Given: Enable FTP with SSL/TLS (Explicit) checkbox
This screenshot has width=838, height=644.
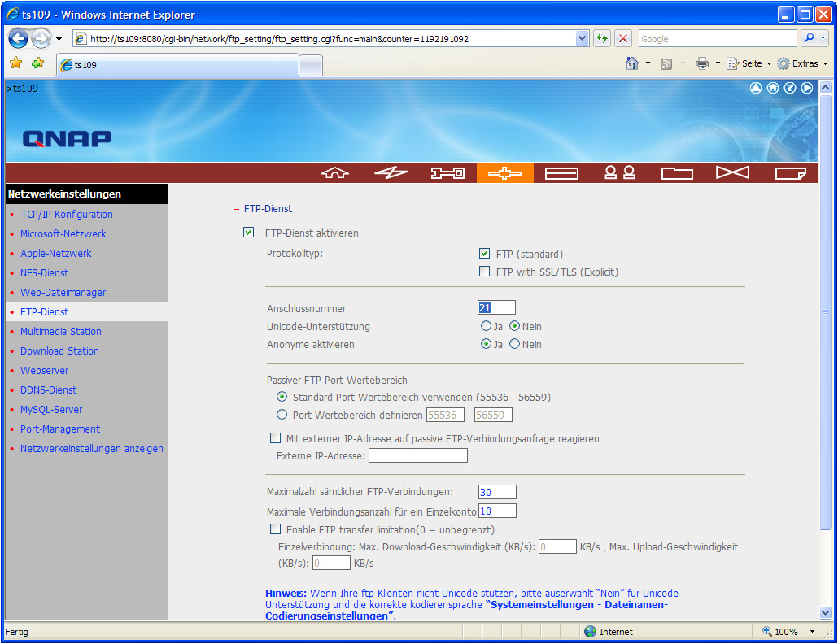Looking at the screenshot, I should (485, 272).
